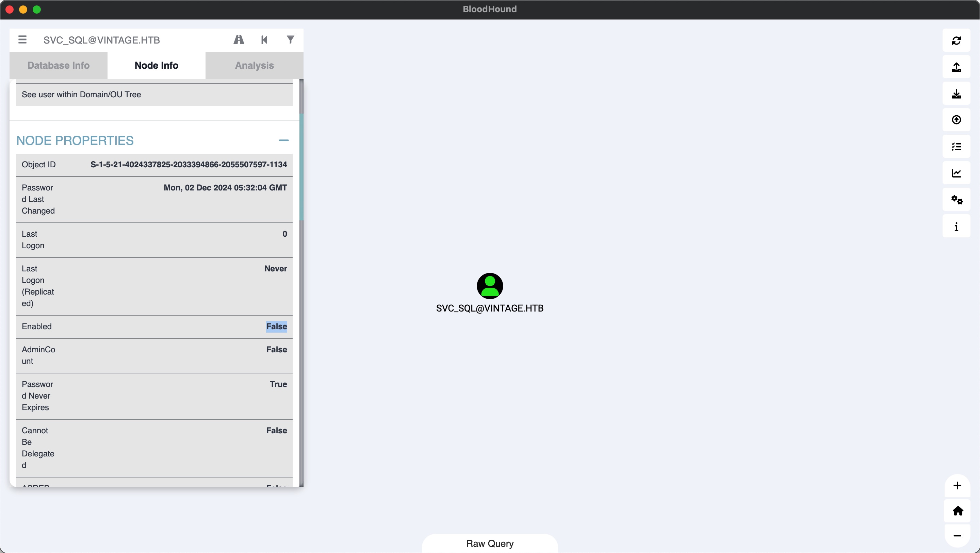
Task: Open settings with the gears icon
Action: coord(956,200)
